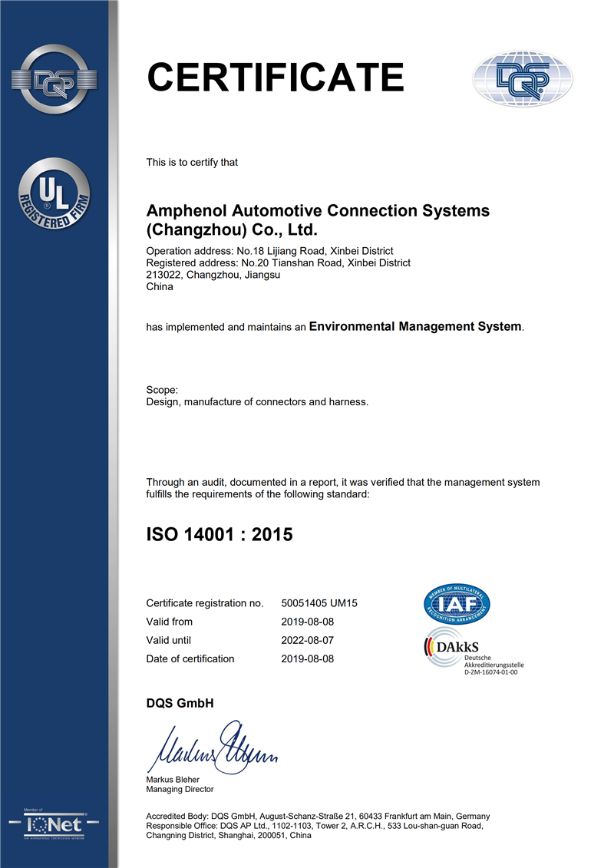Click the Responsible Office line in footer
Screen dimensions: 614x868
[x=315, y=826]
